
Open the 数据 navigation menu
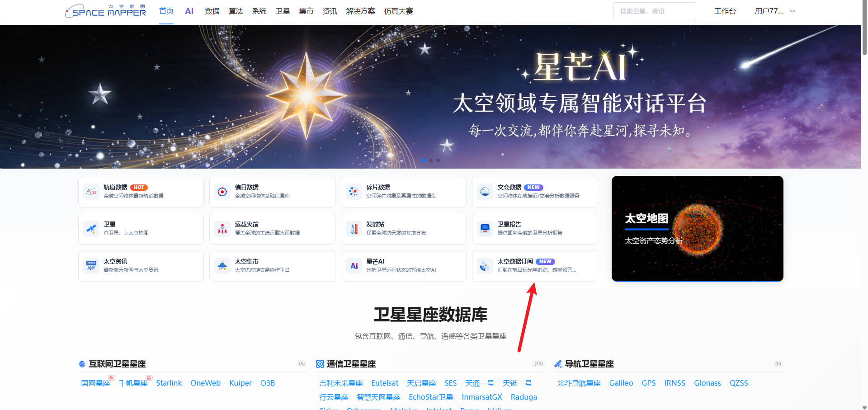pos(212,11)
